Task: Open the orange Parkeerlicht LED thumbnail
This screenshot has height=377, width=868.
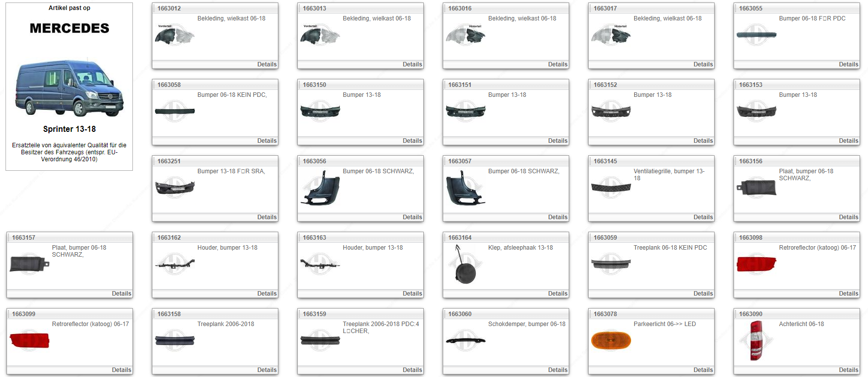Action: 611,341
